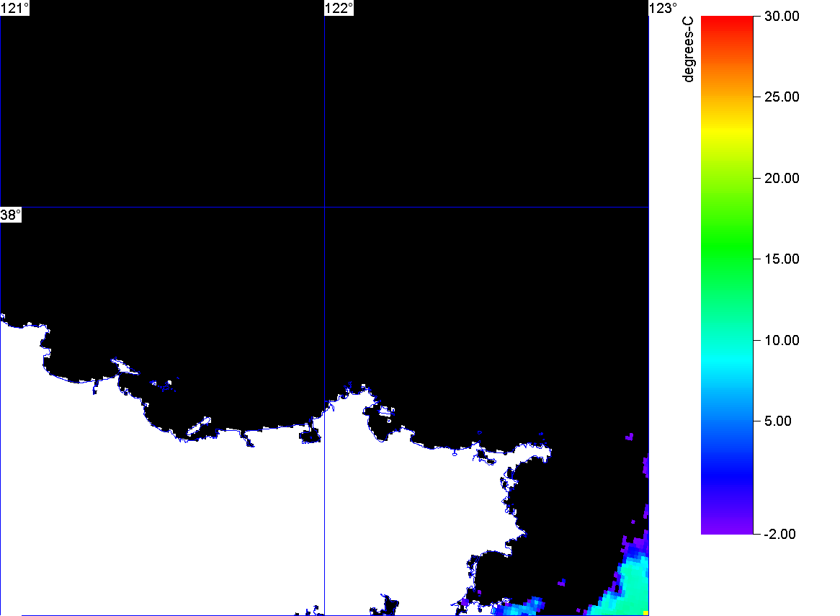The width and height of the screenshot is (840, 616).
Task: Click the 30.00 colorbar tick value
Action: point(782,16)
